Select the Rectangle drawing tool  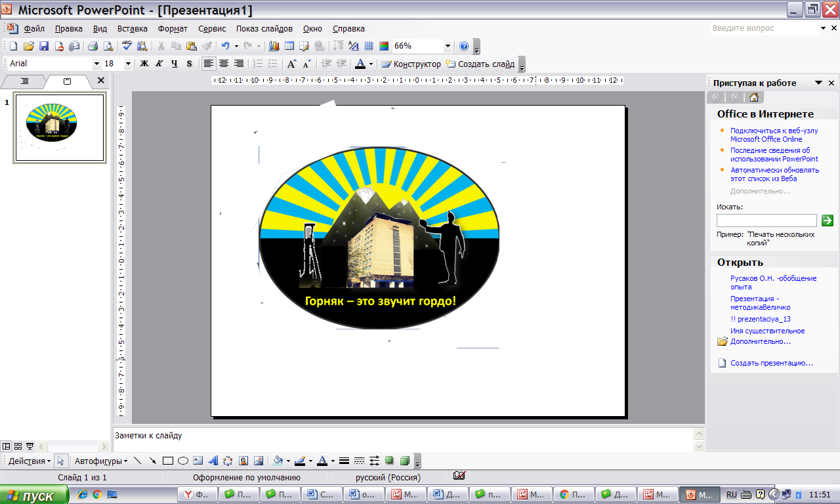[168, 461]
